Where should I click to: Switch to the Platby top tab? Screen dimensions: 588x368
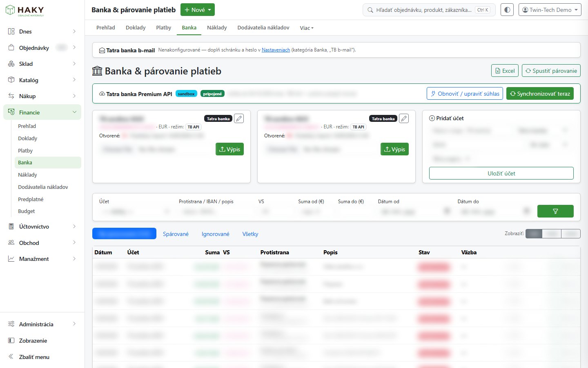[163, 28]
